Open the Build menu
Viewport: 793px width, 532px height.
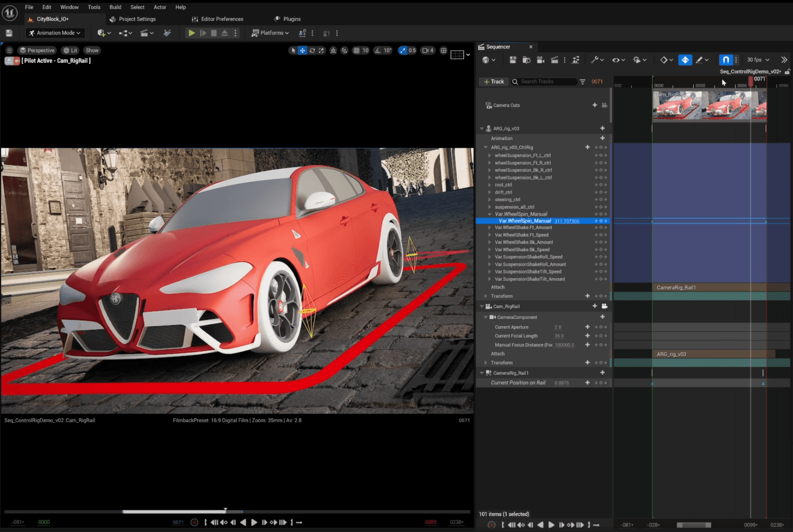click(115, 7)
